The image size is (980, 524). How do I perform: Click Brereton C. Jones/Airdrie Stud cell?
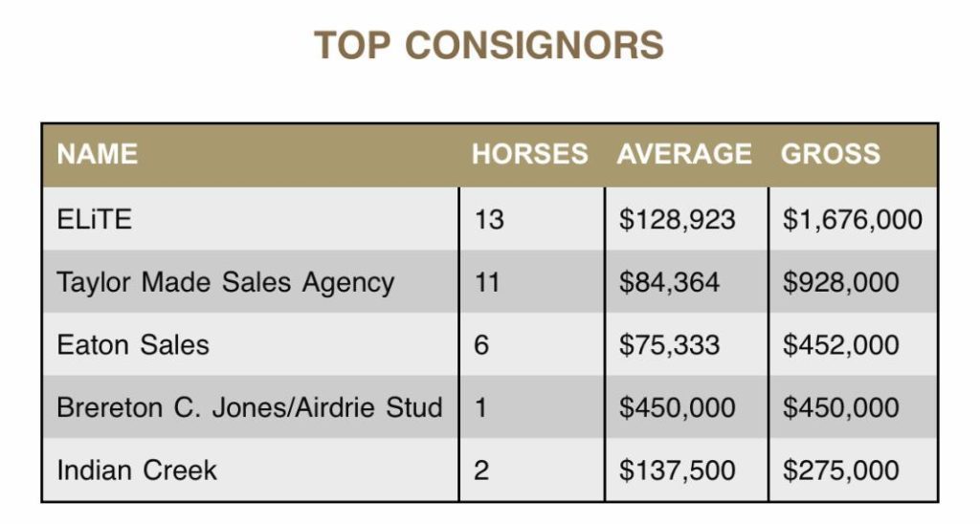tap(251, 406)
